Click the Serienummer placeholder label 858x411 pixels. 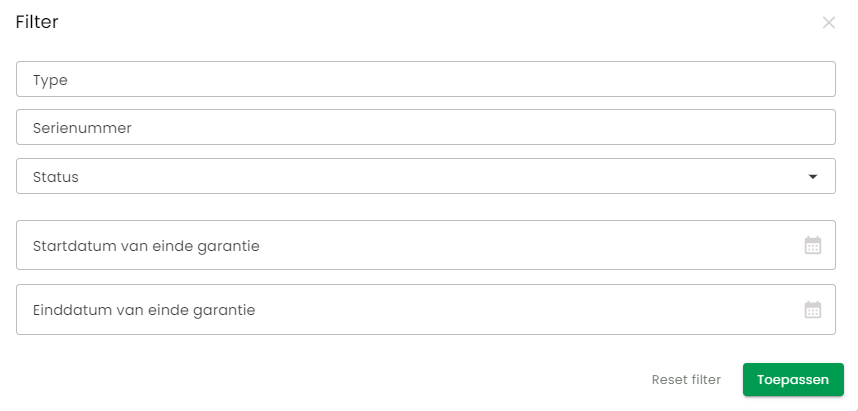click(82, 128)
